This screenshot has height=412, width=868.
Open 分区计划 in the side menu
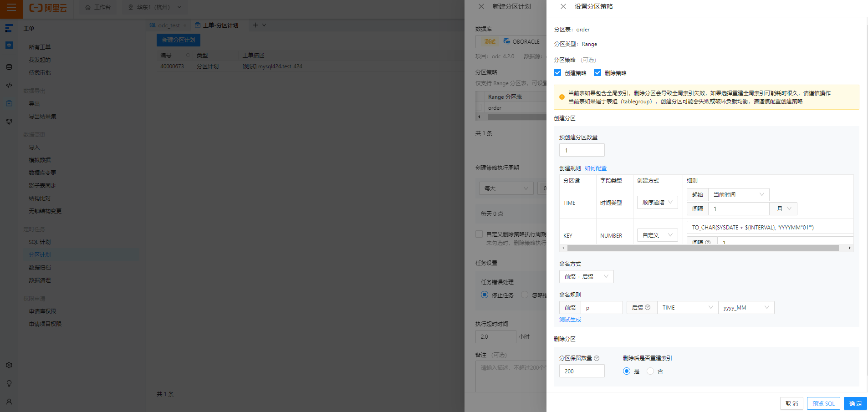[40, 254]
